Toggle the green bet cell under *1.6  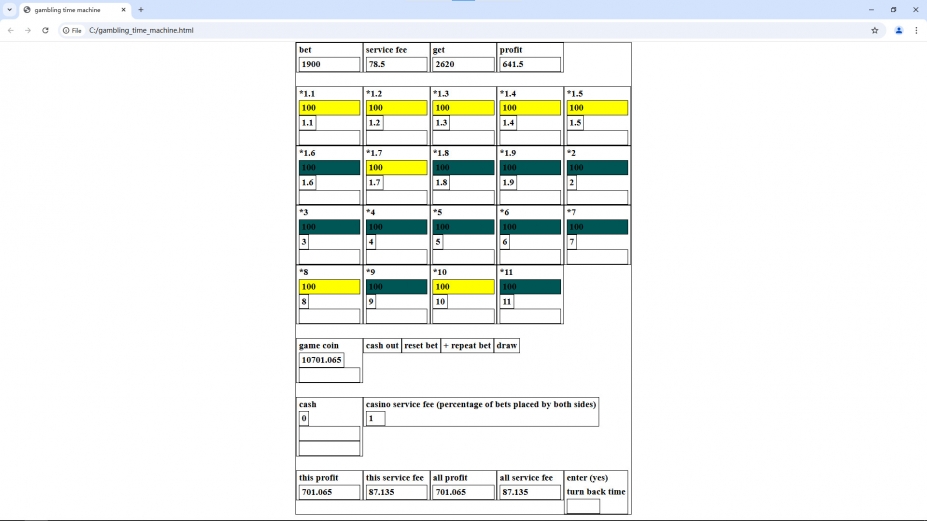click(329, 168)
